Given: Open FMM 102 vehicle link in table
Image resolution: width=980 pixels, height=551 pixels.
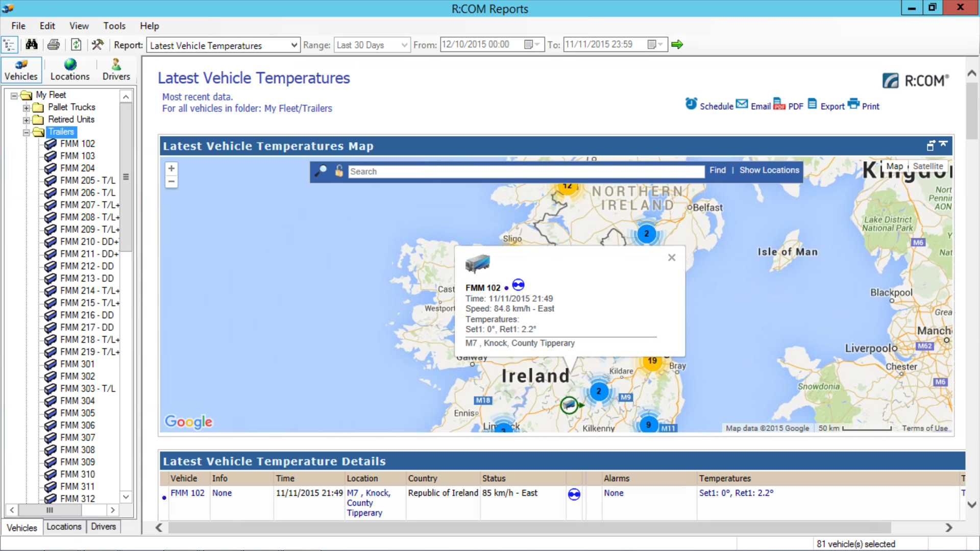Looking at the screenshot, I should point(187,493).
